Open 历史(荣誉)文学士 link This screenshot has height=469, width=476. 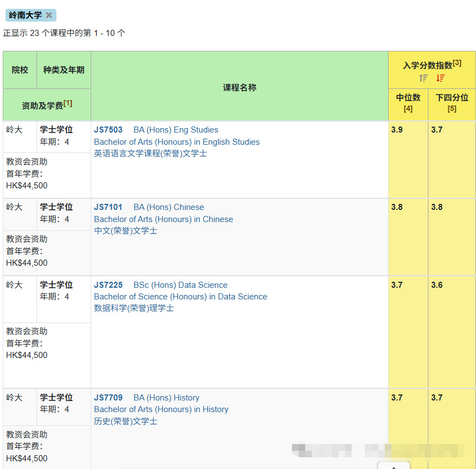tap(125, 421)
